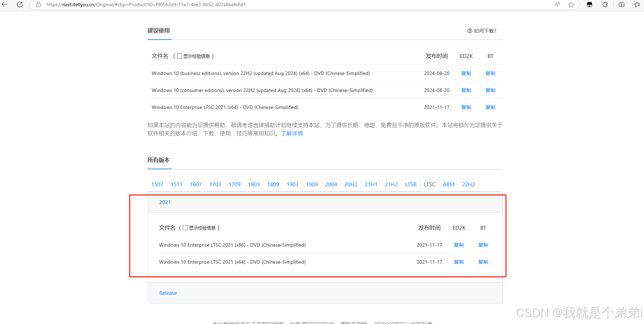View site info via the lock icon
Viewport: 644px width, 324px height.
click(x=38, y=5)
